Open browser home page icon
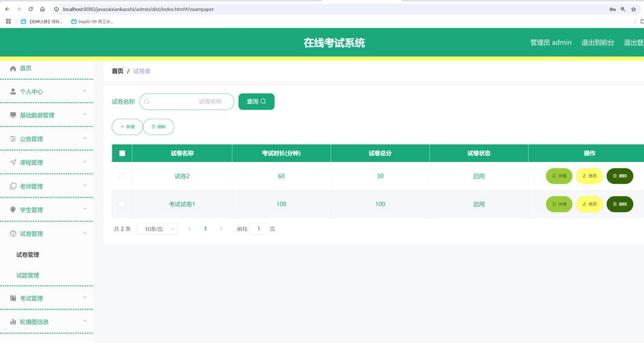Viewport: 644px width, 343px height. tap(42, 9)
